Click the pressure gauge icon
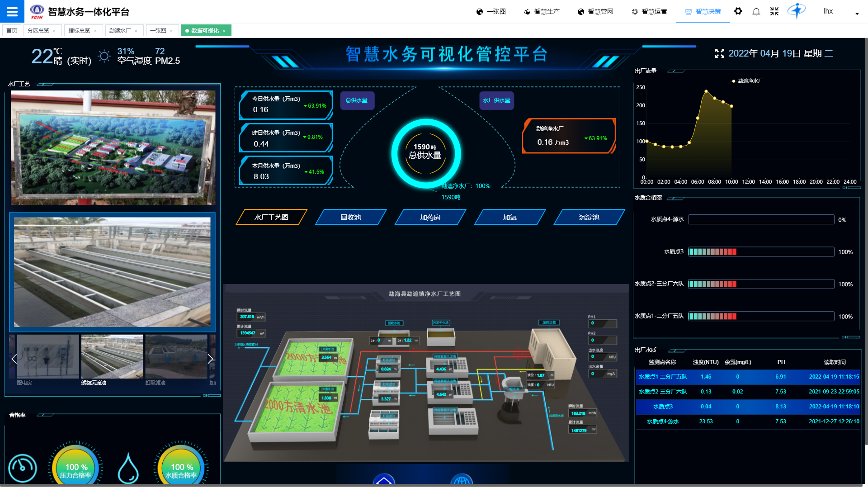The width and height of the screenshot is (868, 488). (x=23, y=468)
